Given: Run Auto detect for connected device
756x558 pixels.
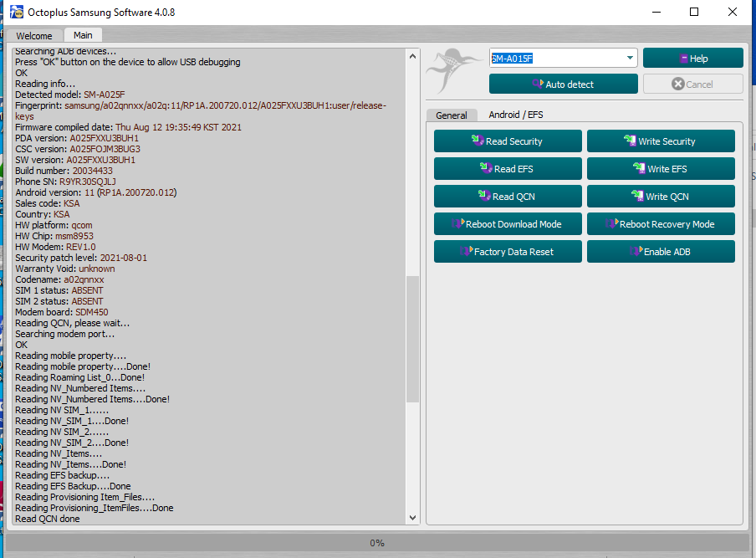Looking at the screenshot, I should (x=563, y=84).
